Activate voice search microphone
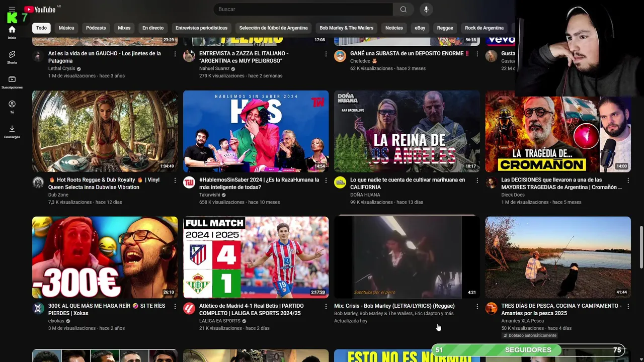Viewport: 644px width, 362px height. (x=426, y=9)
